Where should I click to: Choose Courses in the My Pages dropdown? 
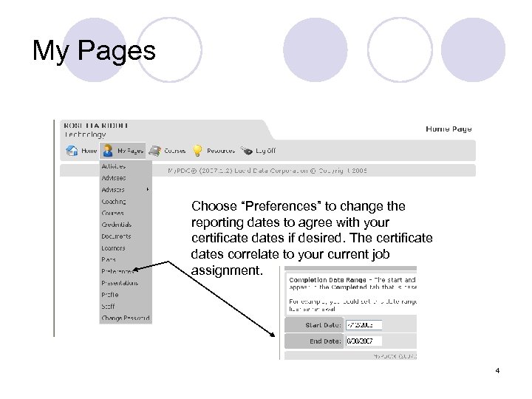tap(112, 213)
